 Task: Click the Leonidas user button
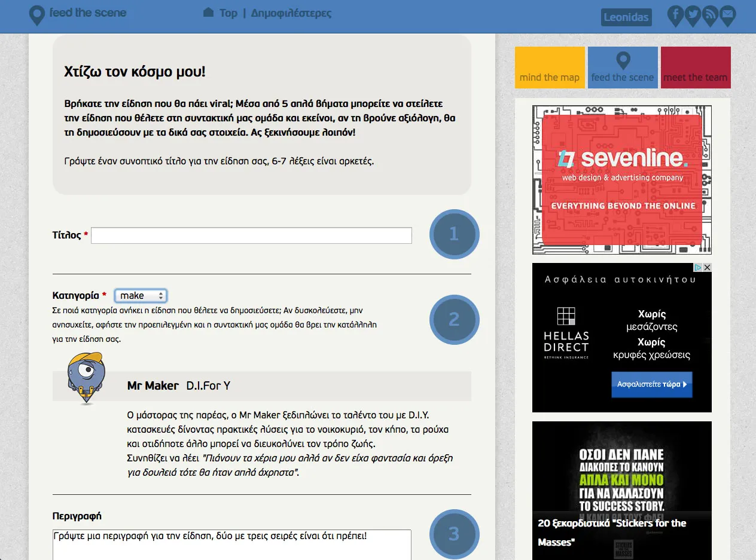pyautogui.click(x=626, y=17)
